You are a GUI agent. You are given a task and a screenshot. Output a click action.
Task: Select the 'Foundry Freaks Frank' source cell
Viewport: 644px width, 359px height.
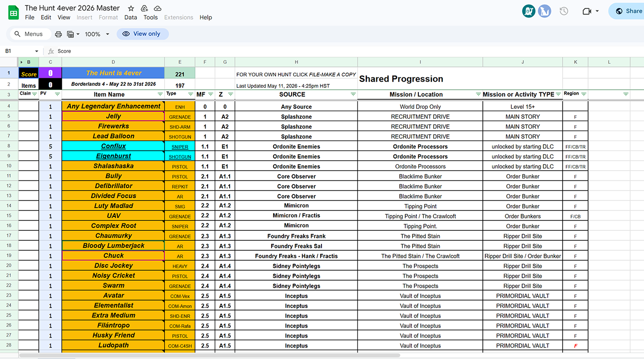[296, 236]
